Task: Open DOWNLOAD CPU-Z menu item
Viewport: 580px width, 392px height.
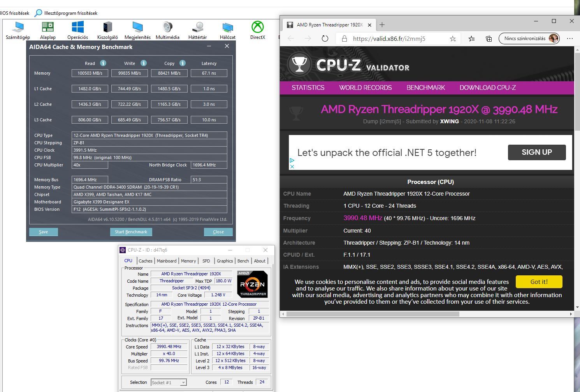Action: click(x=488, y=87)
